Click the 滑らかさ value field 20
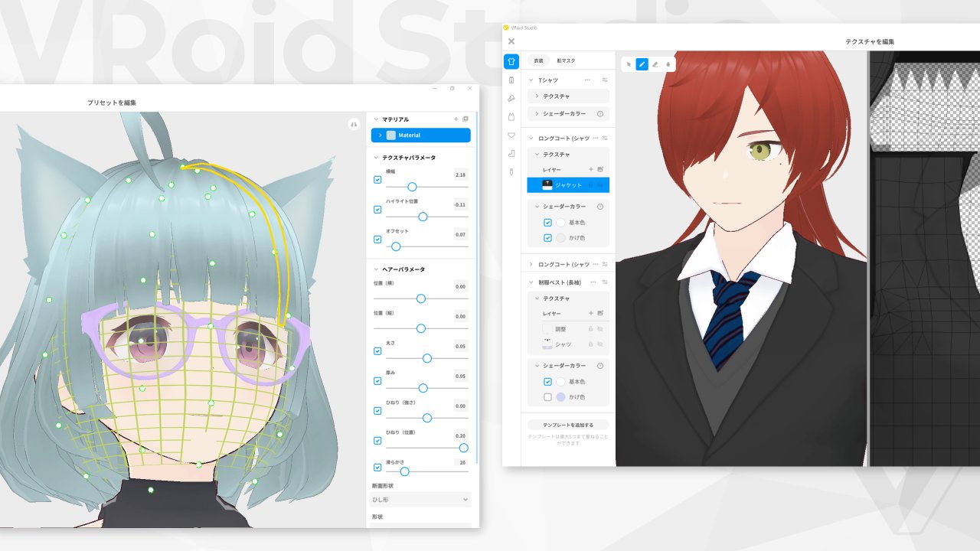980x551 pixels. tap(462, 462)
